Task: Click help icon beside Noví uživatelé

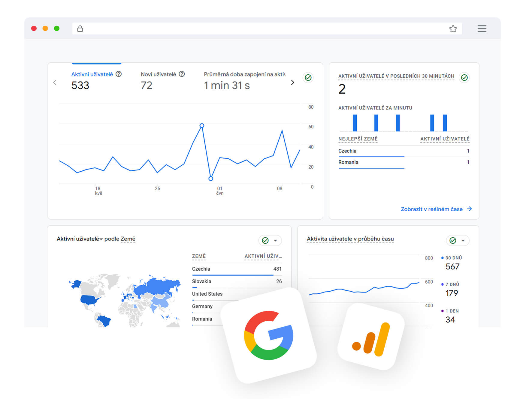Action: coord(182,74)
